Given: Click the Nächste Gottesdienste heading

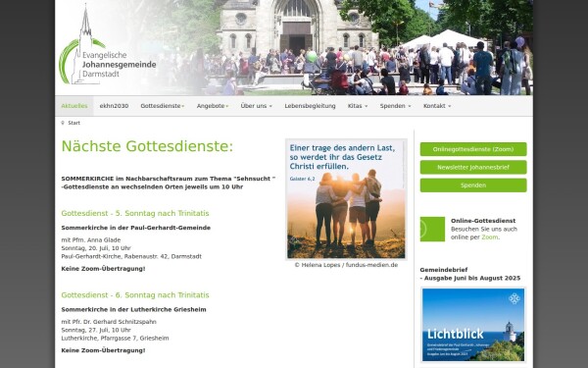Looking at the screenshot, I should coord(147,146).
